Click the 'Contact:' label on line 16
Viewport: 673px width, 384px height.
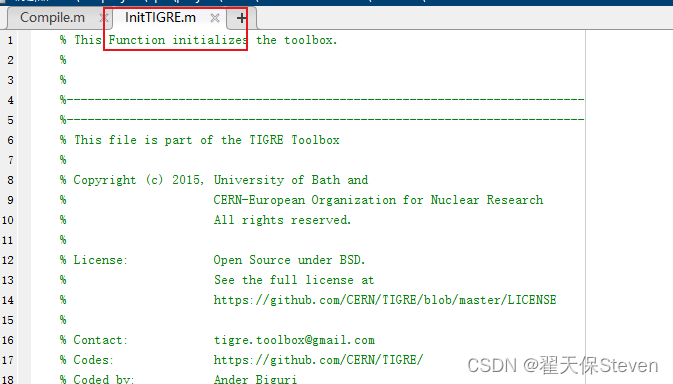(x=100, y=340)
